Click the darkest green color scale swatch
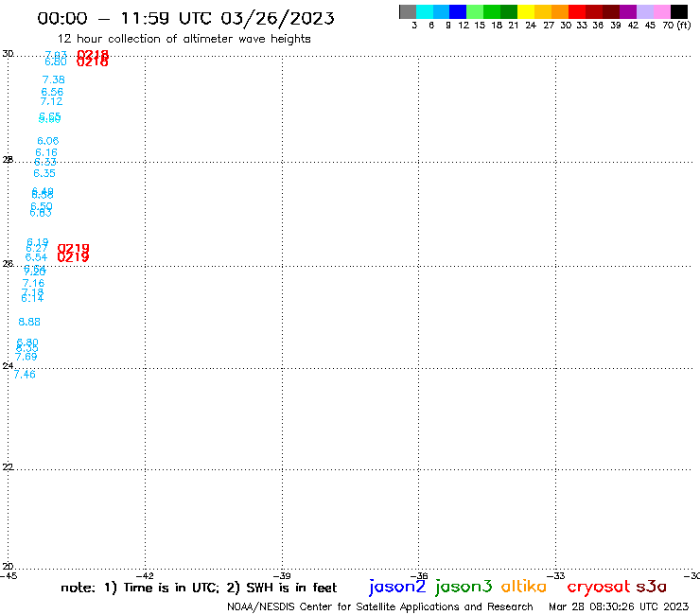The height and width of the screenshot is (615, 700). (x=509, y=11)
